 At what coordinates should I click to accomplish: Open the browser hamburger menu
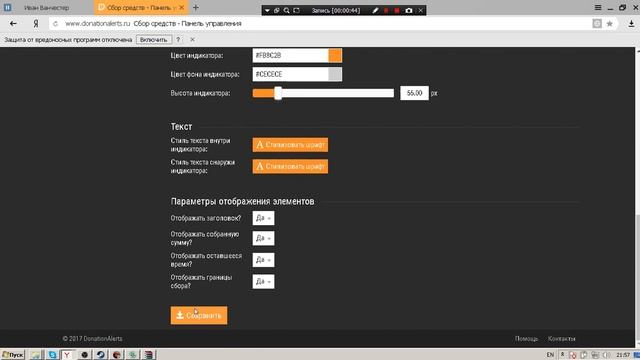pyautogui.click(x=598, y=7)
